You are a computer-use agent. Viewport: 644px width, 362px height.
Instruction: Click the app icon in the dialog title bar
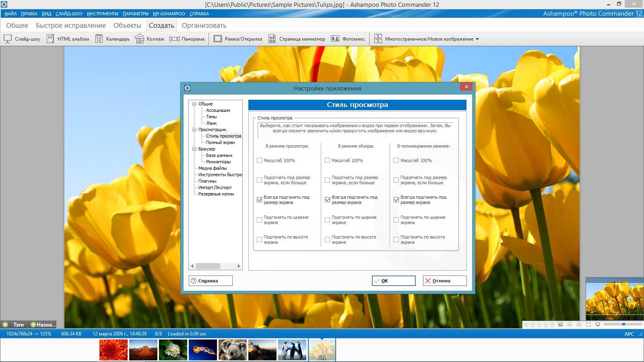[188, 88]
